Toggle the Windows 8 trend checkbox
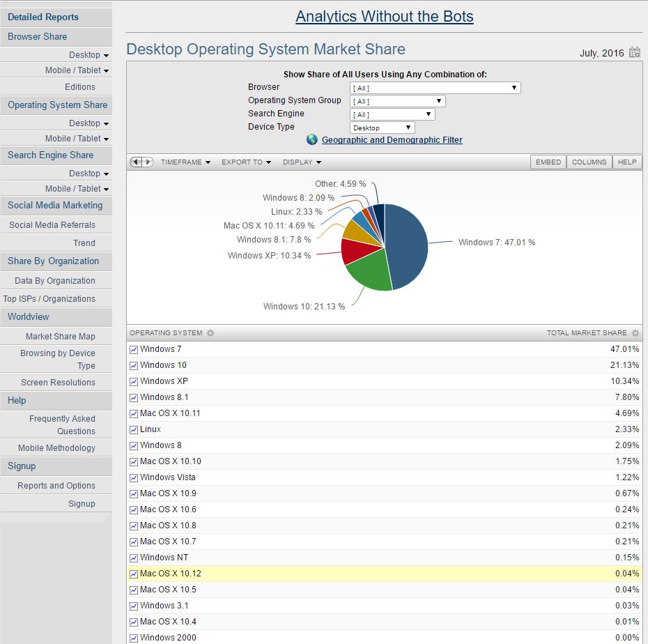This screenshot has width=648, height=644. (134, 446)
